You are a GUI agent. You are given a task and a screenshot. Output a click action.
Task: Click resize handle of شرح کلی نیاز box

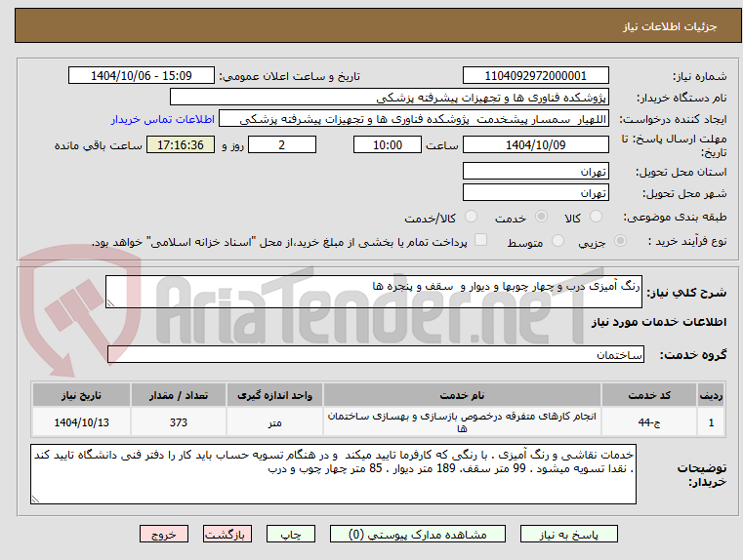tap(110, 303)
